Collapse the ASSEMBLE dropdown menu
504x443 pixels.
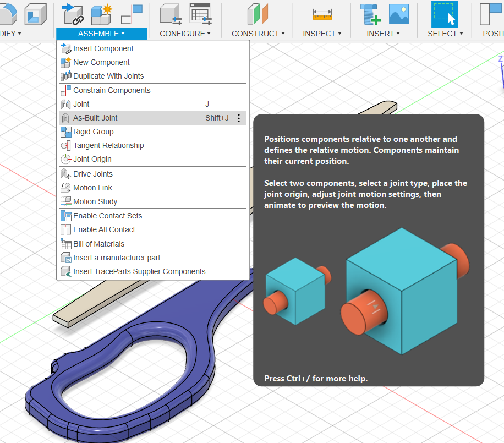[101, 34]
